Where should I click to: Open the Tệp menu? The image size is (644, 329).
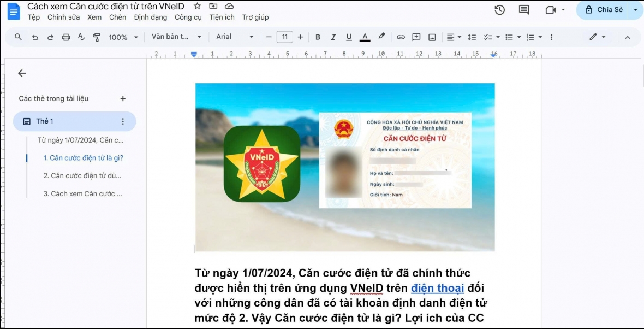34,17
